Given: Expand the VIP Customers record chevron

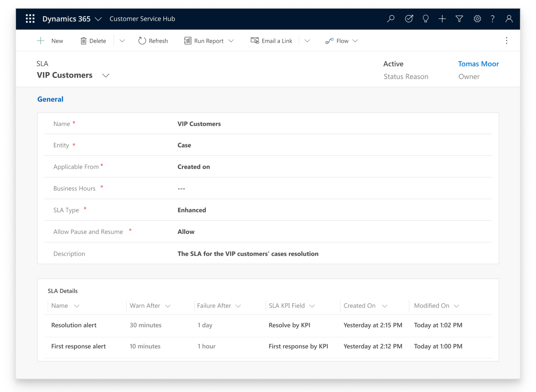Looking at the screenshot, I should [106, 76].
